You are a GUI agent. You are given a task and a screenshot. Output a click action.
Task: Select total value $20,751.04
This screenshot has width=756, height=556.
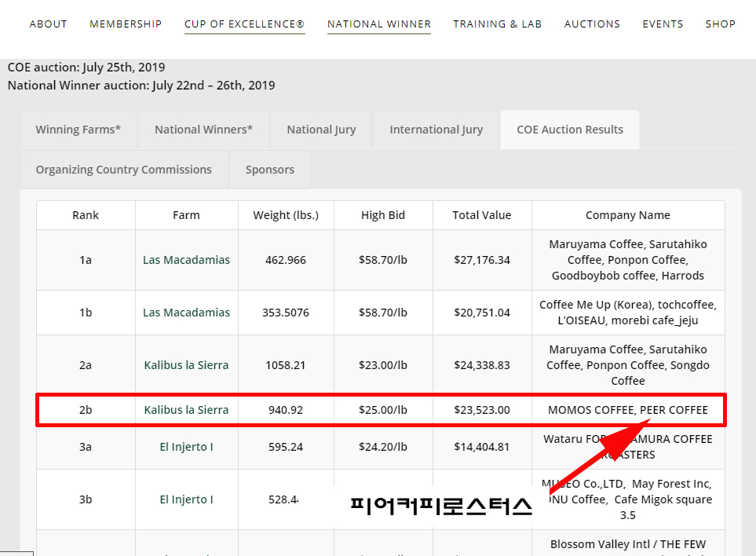pyautogui.click(x=482, y=313)
